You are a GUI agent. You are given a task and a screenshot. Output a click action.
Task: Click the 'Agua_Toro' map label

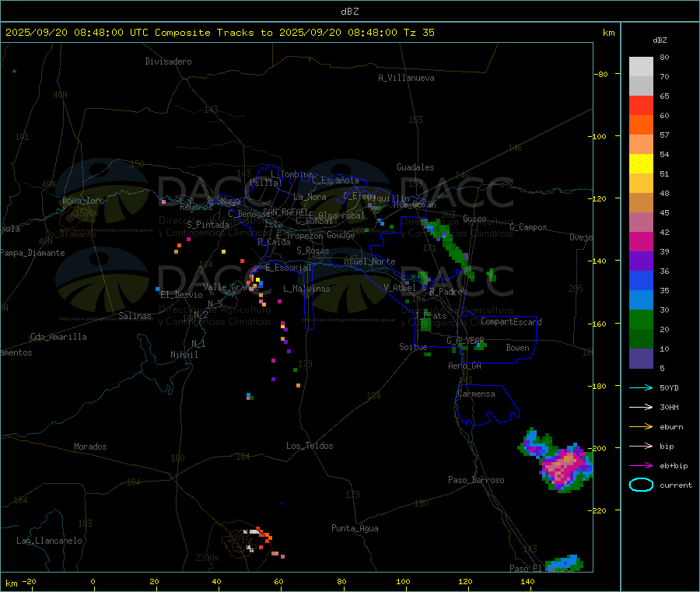pyautogui.click(x=83, y=201)
